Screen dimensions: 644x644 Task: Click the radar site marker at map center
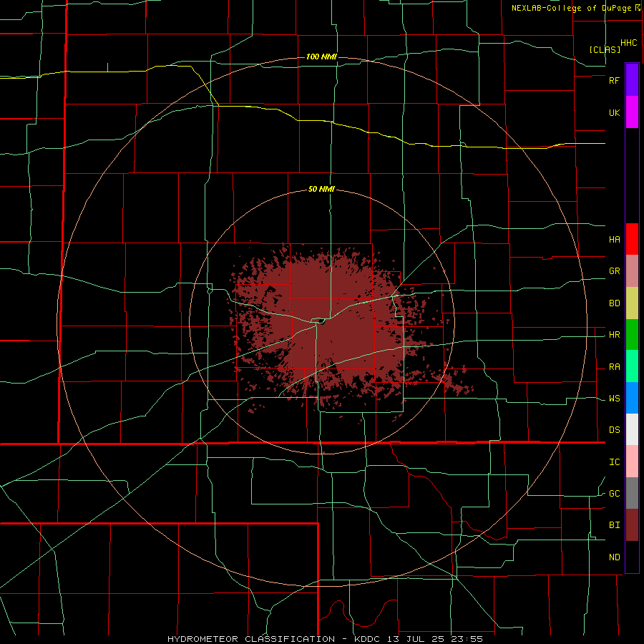pyautogui.click(x=321, y=321)
